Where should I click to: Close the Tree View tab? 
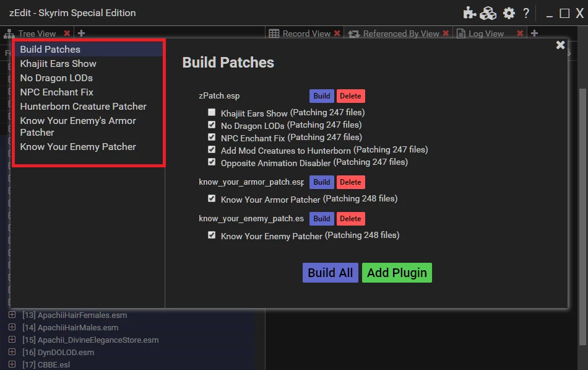(67, 33)
